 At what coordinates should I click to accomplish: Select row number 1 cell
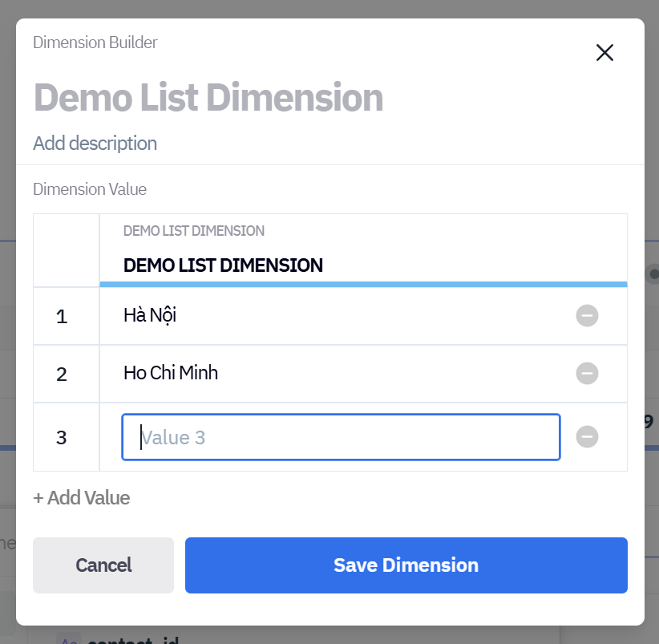pyautogui.click(x=63, y=317)
